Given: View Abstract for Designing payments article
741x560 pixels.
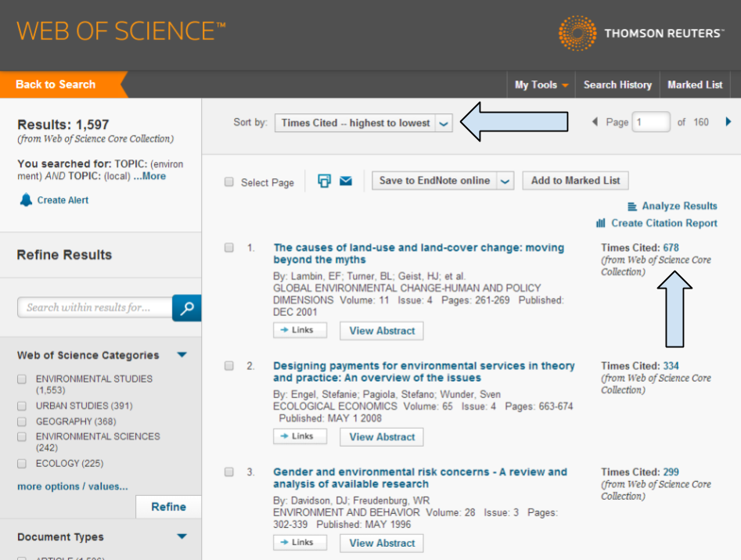Looking at the screenshot, I should pos(382,436).
